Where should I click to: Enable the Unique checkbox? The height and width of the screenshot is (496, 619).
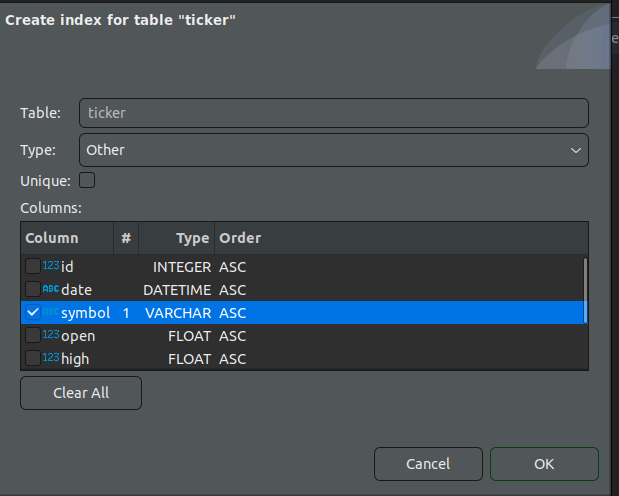[x=87, y=180]
